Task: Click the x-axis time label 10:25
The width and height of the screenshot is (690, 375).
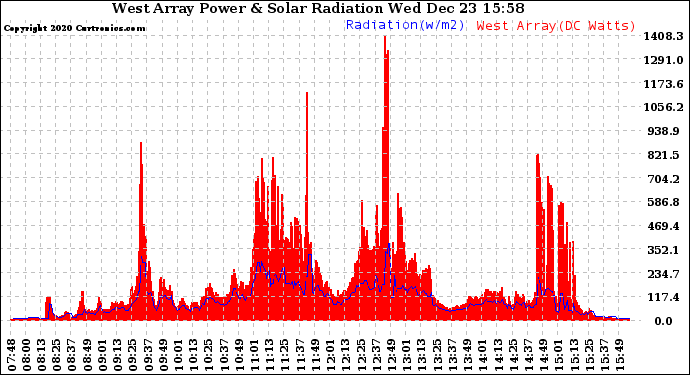Action: pos(209,355)
